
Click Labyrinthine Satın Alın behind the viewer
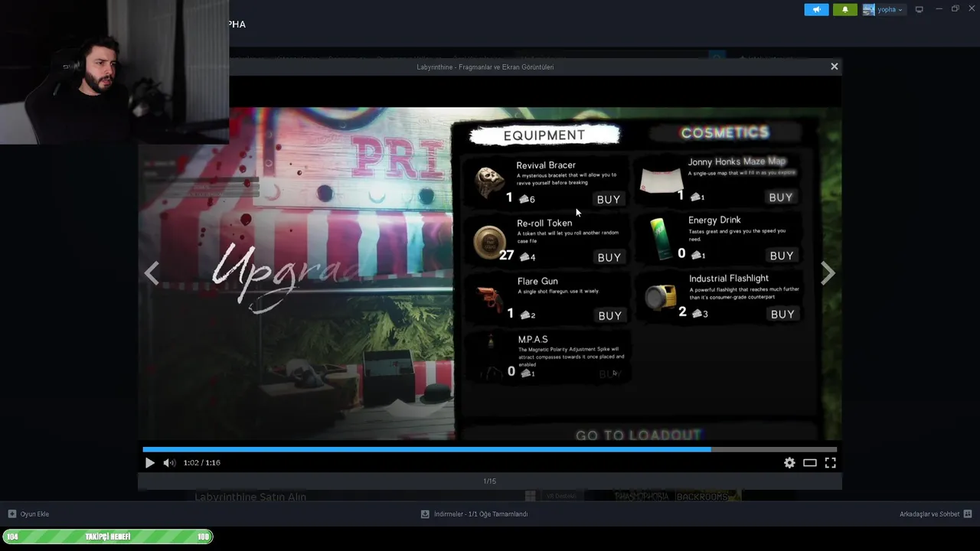[250, 497]
